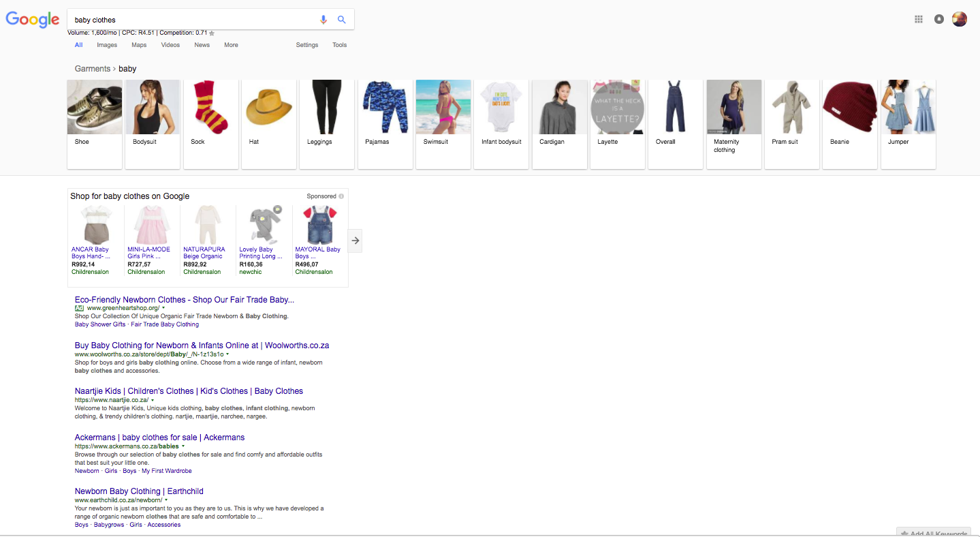Select the Swimsuit garment card
The image size is (980, 537).
point(443,124)
